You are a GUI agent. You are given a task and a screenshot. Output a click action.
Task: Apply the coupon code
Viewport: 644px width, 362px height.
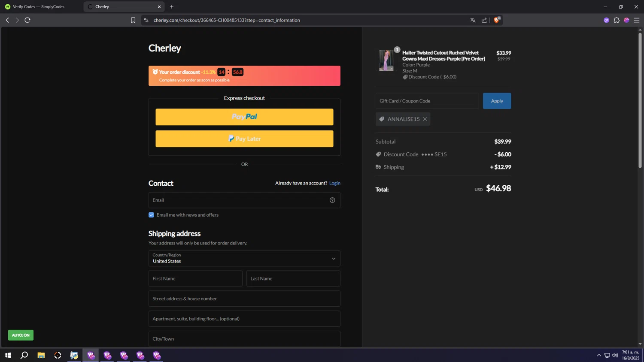(497, 101)
